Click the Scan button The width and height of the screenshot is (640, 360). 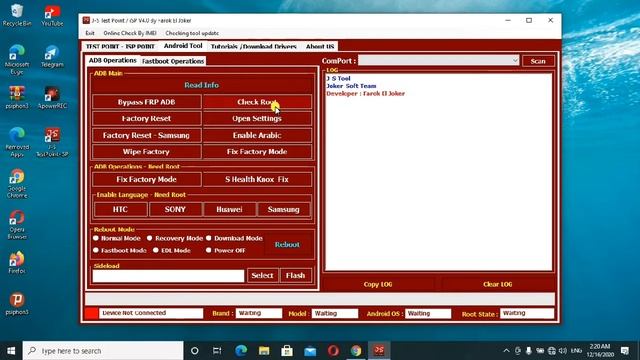(x=538, y=61)
